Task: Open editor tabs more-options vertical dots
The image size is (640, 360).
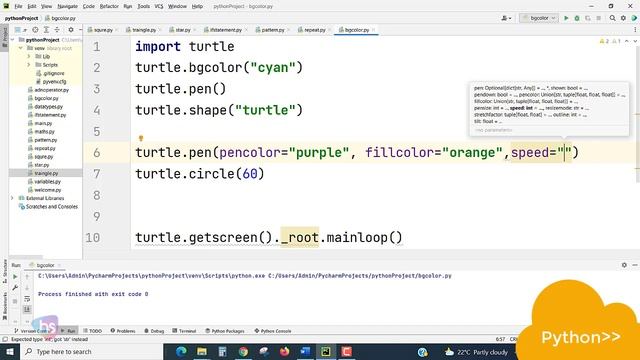Action: point(635,30)
